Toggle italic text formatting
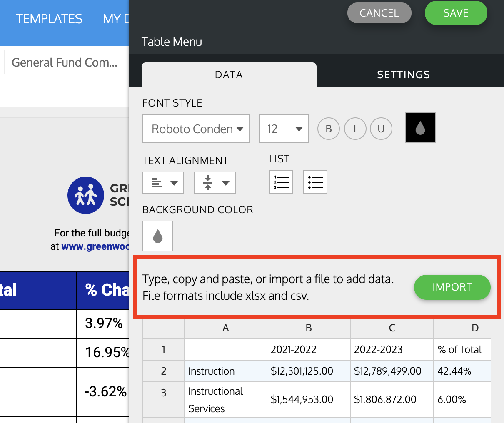Viewport: 504px width, 423px height. tap(355, 129)
